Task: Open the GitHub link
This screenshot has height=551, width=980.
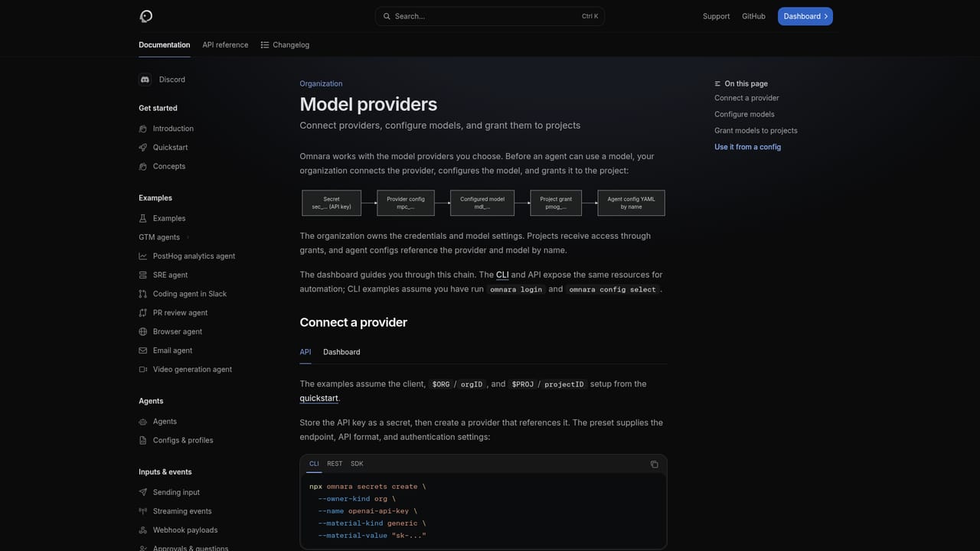Action: click(x=753, y=16)
